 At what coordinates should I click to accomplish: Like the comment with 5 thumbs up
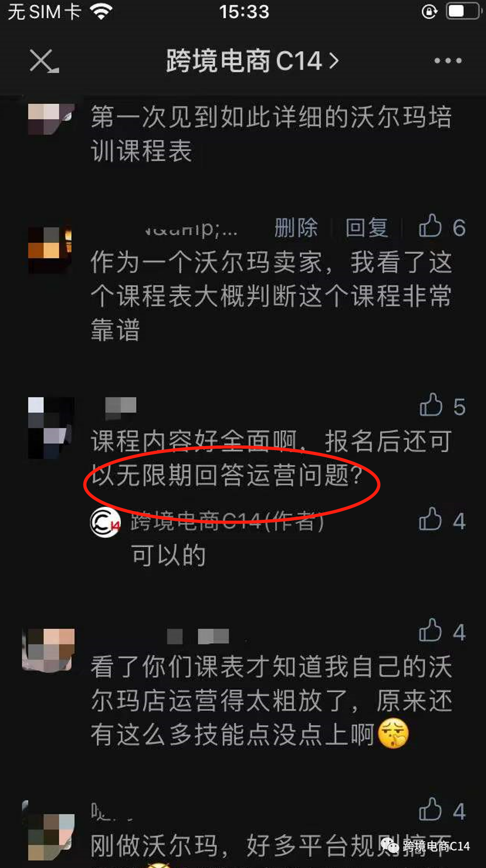442,406
